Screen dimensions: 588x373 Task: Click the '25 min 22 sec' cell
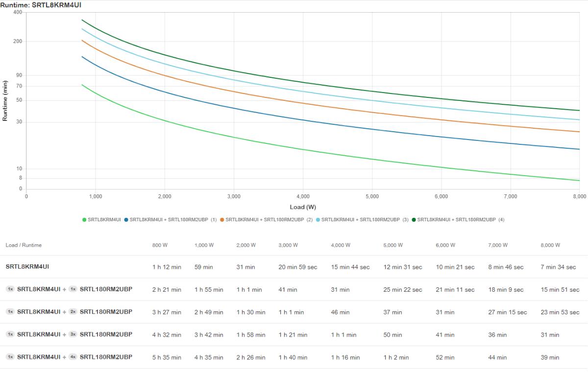(403, 290)
